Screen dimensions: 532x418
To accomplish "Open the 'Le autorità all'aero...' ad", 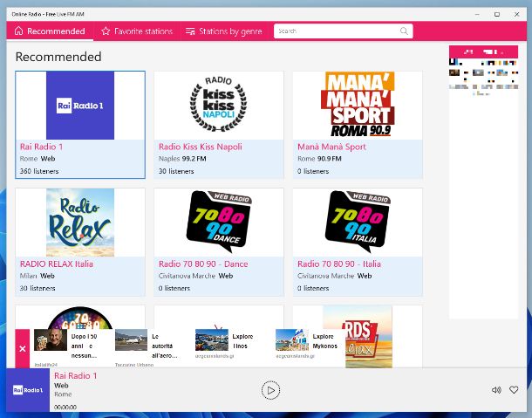I will tap(148, 346).
